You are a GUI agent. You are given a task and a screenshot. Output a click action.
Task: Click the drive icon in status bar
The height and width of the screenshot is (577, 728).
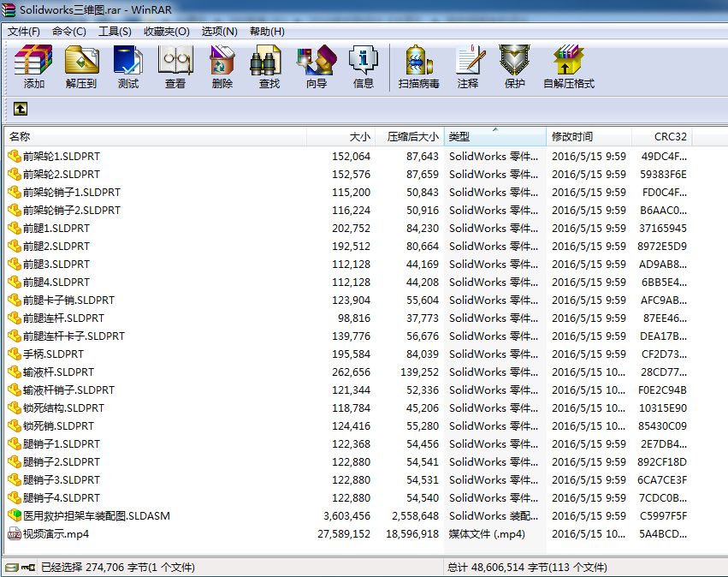click(x=12, y=568)
